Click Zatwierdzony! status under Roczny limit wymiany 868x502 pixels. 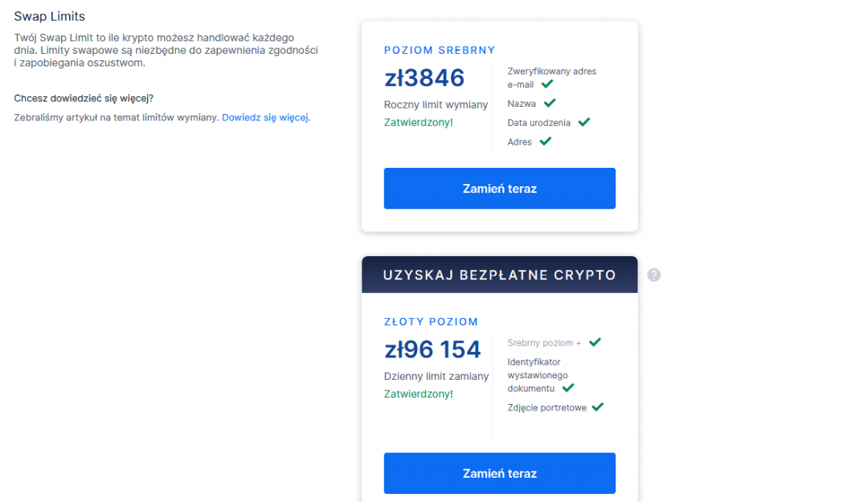tap(418, 122)
